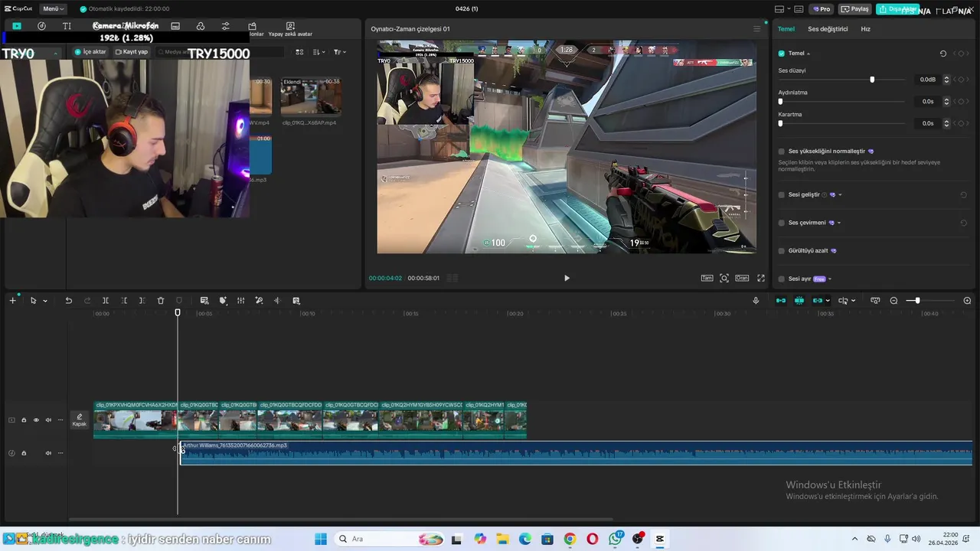980x551 pixels.
Task: Mute the audio track
Action: point(48,453)
